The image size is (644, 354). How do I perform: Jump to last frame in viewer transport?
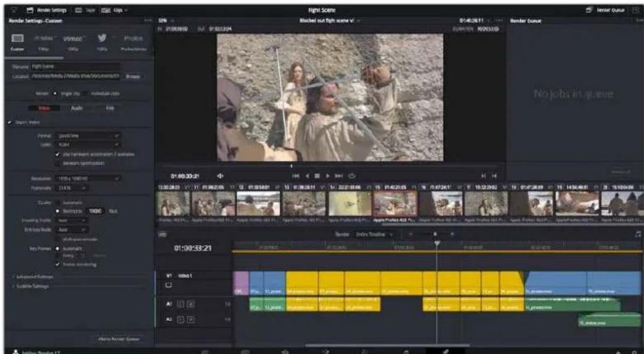pos(339,176)
